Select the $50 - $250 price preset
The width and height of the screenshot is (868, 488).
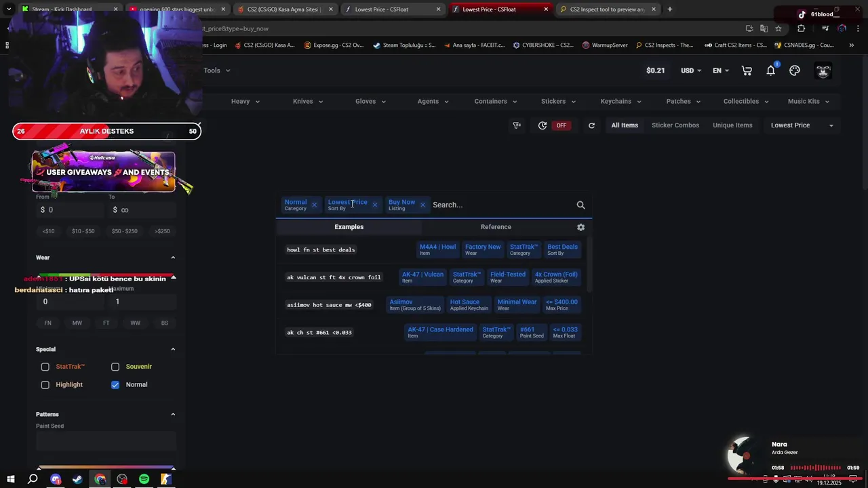click(124, 231)
